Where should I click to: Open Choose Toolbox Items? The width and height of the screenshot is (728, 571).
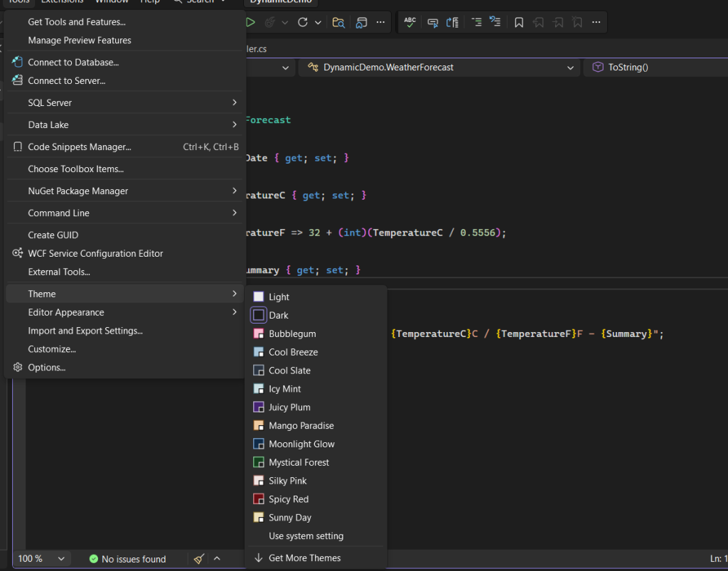(124, 169)
